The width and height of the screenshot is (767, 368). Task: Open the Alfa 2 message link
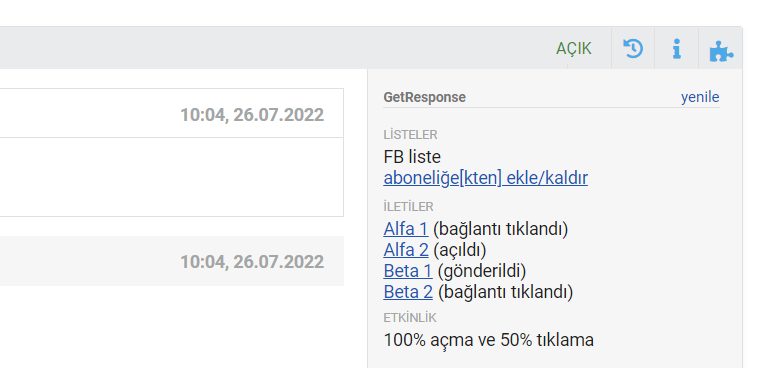406,250
